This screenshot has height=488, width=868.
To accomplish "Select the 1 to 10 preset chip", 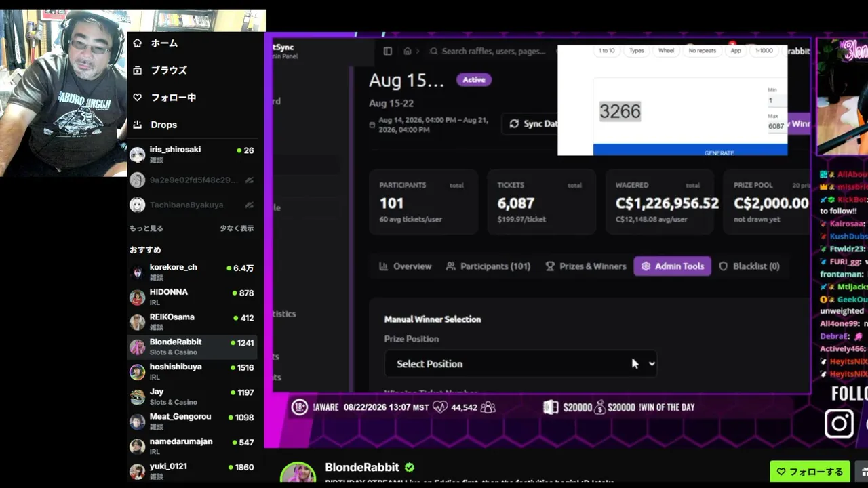I will (607, 51).
